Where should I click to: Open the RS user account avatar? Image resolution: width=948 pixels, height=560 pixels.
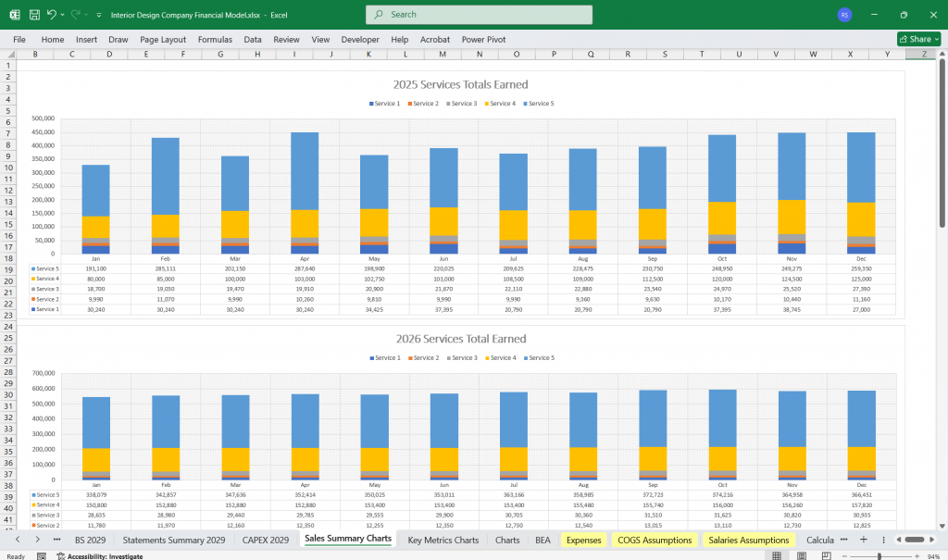pos(843,15)
